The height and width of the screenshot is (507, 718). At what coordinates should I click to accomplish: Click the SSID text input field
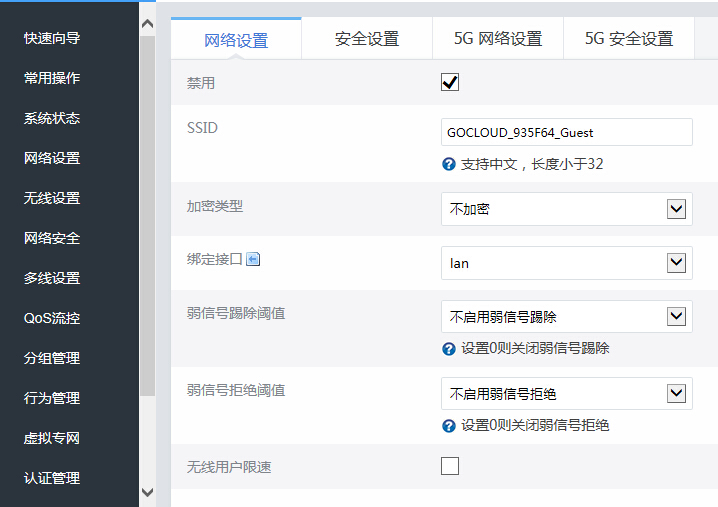[x=566, y=132]
